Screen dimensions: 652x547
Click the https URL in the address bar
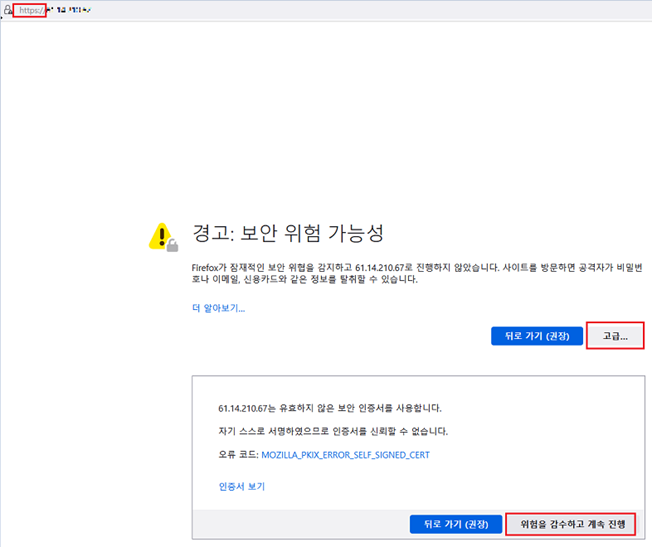tap(54, 10)
